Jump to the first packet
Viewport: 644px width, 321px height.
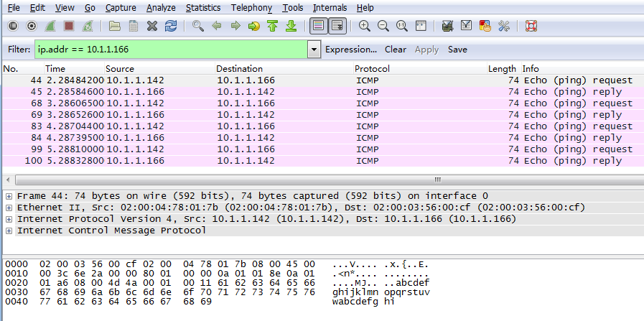[x=272, y=27]
